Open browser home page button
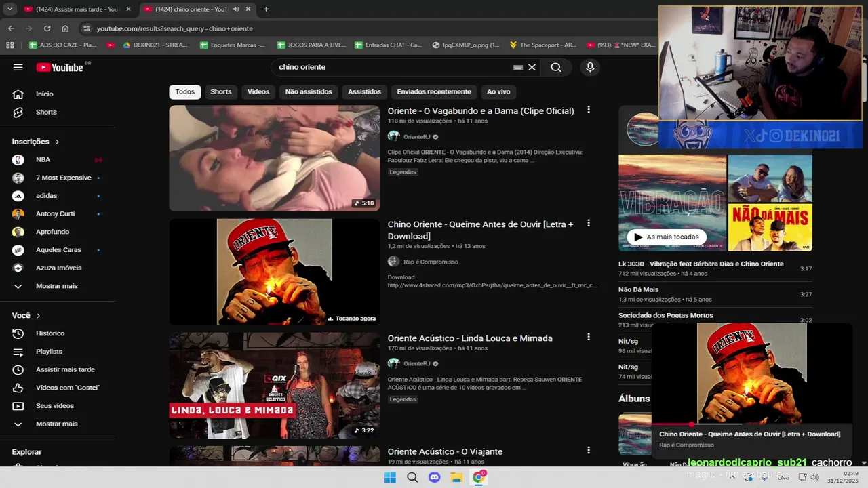 [65, 28]
